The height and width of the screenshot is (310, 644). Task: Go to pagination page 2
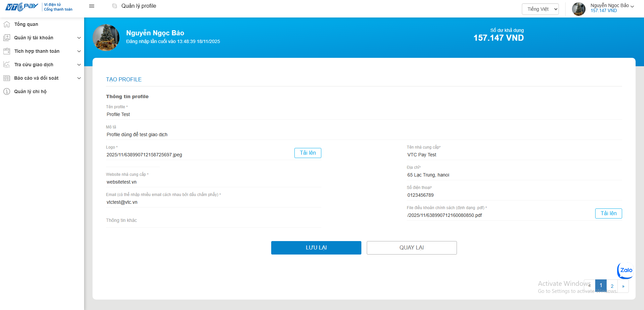pyautogui.click(x=612, y=286)
